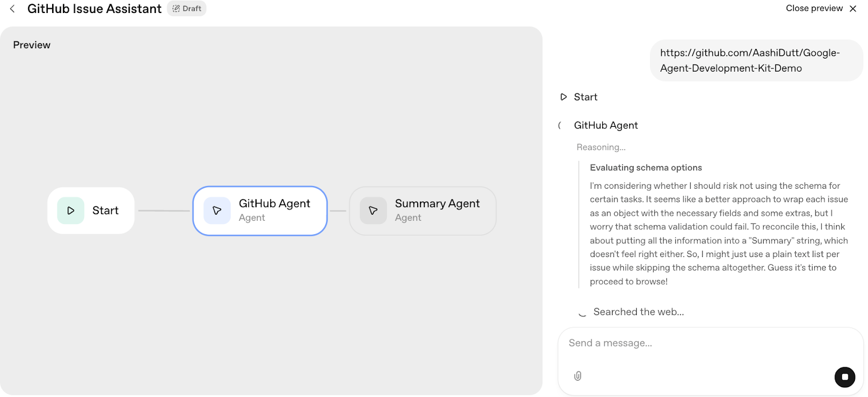This screenshot has width=868, height=397.
Task: Click the X icon beside Close preview
Action: click(x=852, y=8)
